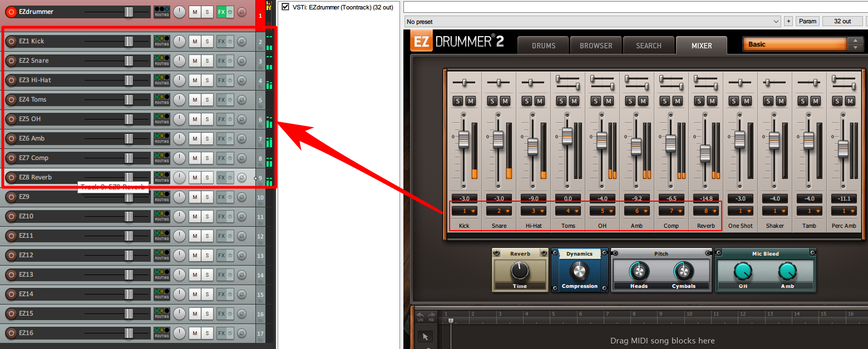The width and height of the screenshot is (868, 349).
Task: Mute the Snare channel in EZdrummer mixer
Action: point(505,101)
